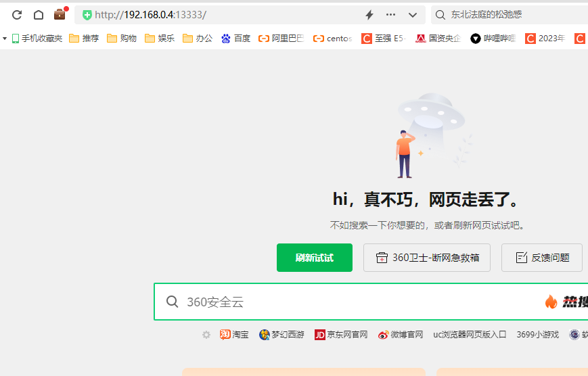Viewport: 588px width, 376px height.
Task: Open 360卫士-断网急救箱 button
Action: [x=427, y=258]
